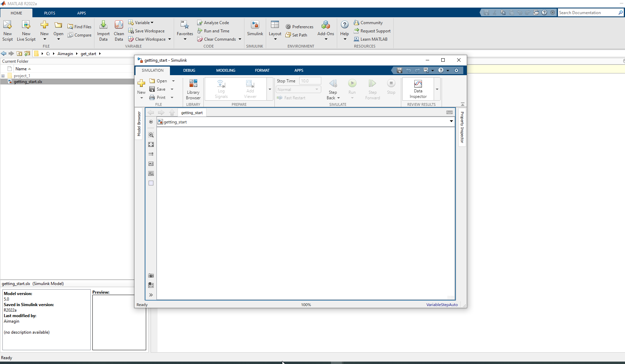Image resolution: width=625 pixels, height=364 pixels.
Task: Click the Stop simulation button
Action: (391, 87)
